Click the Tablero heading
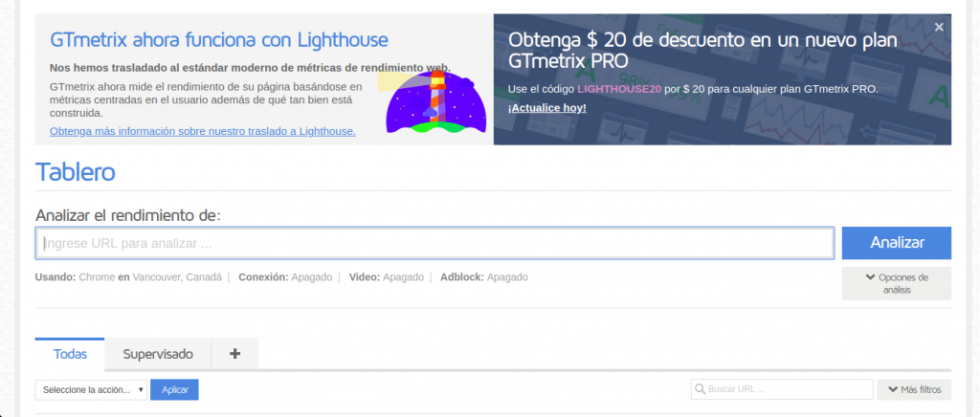The width and height of the screenshot is (980, 417). 75,171
